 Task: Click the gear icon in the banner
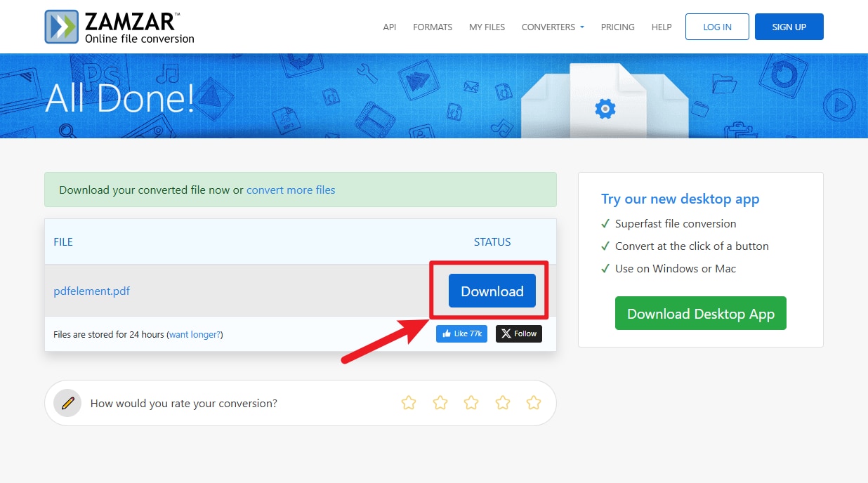coord(605,108)
